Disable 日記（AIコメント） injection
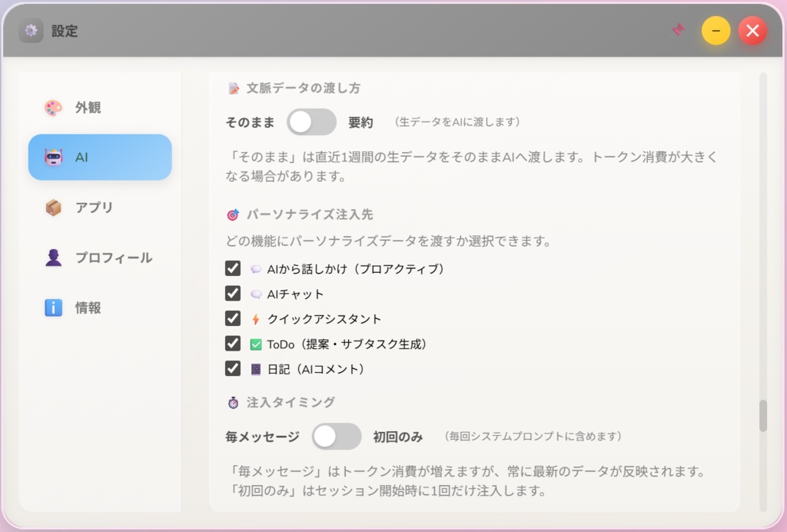The height and width of the screenshot is (532, 787). click(x=233, y=368)
